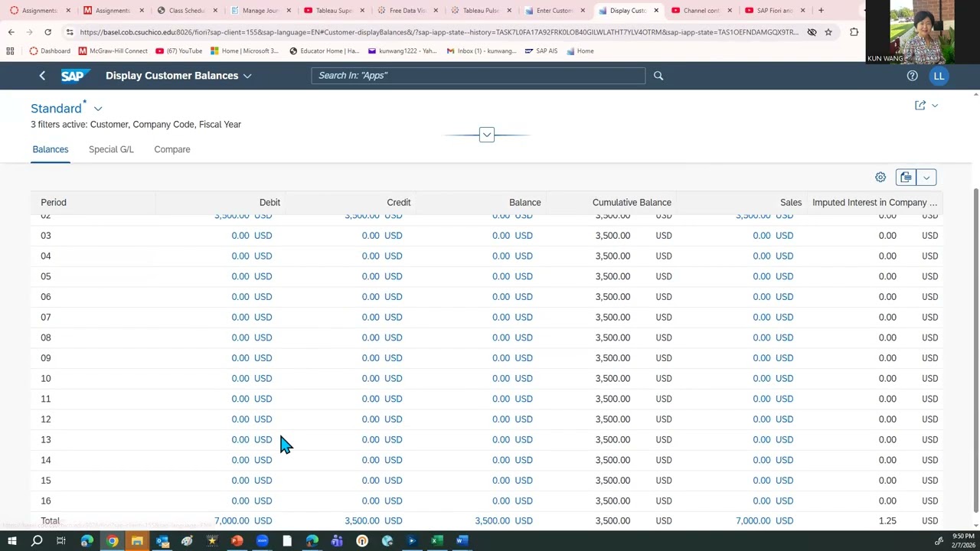Go back with the SAP shell back arrow
Screen dimensions: 980x551
(x=42, y=76)
